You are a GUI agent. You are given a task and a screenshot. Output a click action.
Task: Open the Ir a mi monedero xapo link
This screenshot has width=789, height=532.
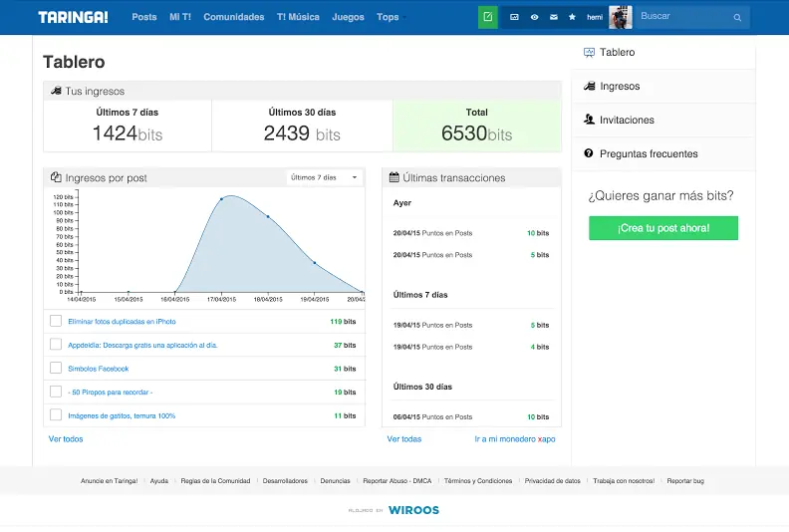[x=515, y=439]
